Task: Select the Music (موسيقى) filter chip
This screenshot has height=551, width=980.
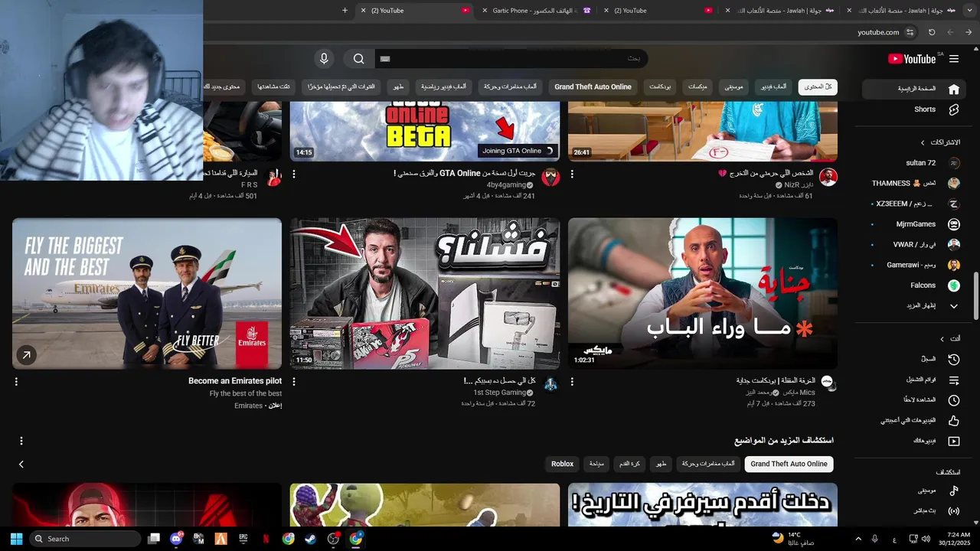Action: 733,86
